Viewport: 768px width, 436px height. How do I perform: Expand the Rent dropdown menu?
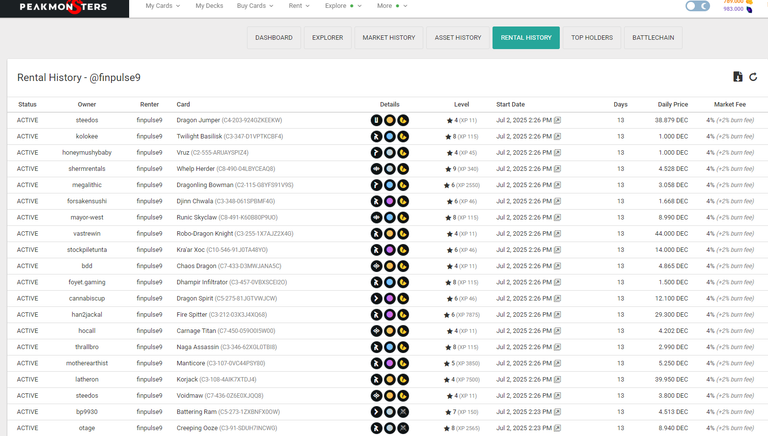pyautogui.click(x=299, y=6)
